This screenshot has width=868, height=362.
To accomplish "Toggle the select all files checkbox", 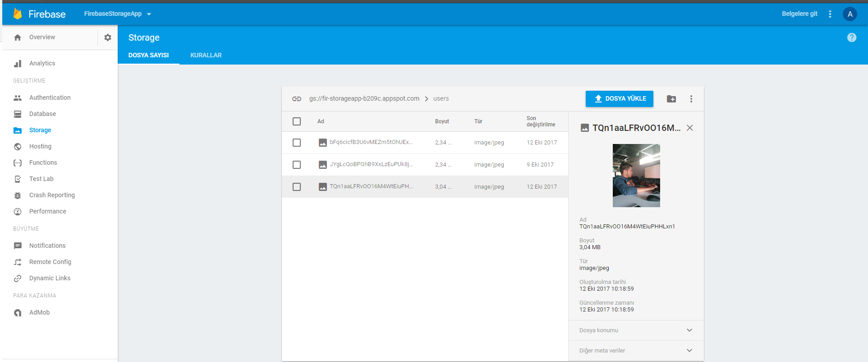I will pos(297,121).
